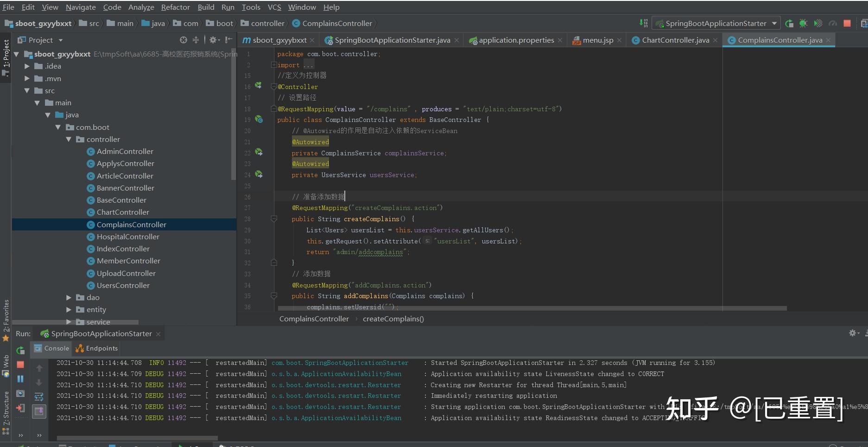This screenshot has width=868, height=447.
Task: Collapse createComplains method fold marker on line 28
Action: 274,218
